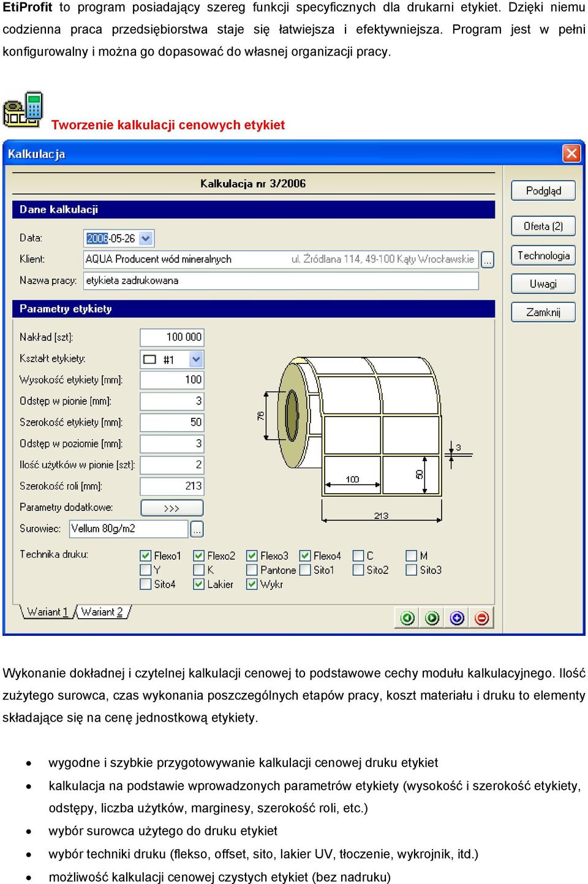Uncheck the Wykr checkbox

coord(252,584)
